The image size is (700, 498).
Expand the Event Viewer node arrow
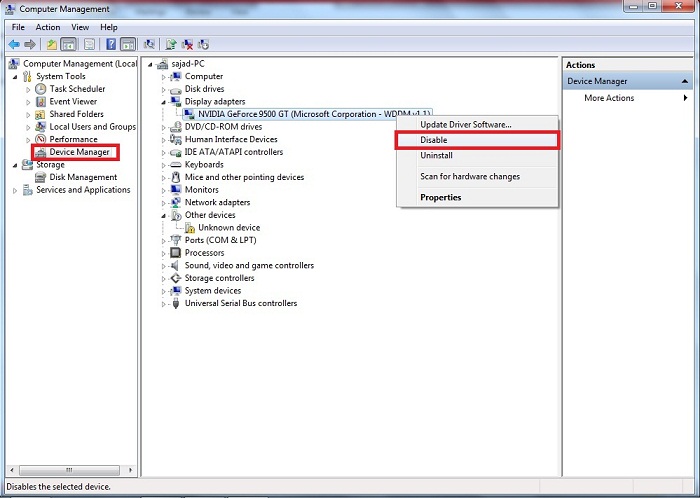[x=28, y=102]
